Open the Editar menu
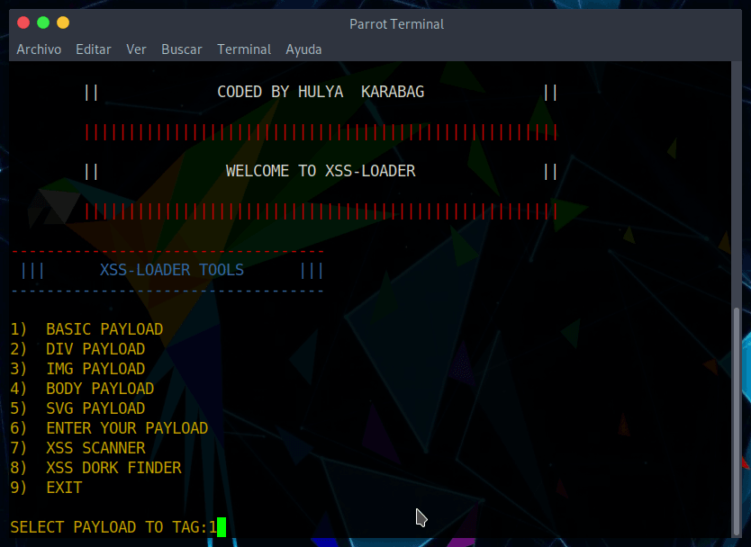The width and height of the screenshot is (751, 547). pyautogui.click(x=93, y=49)
